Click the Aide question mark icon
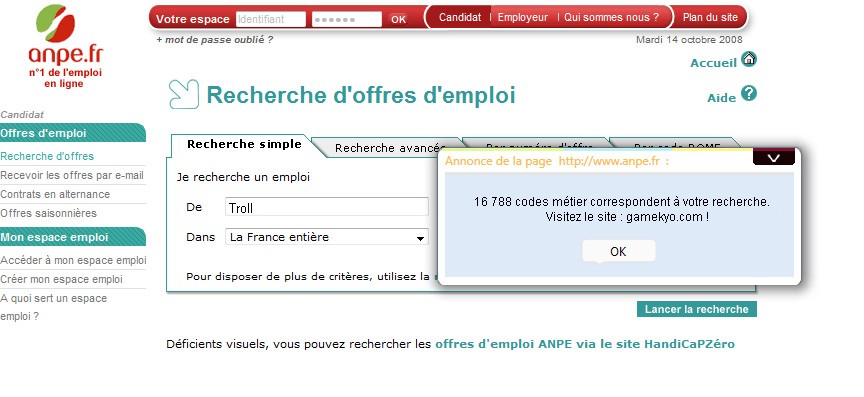The image size is (864, 397). click(x=749, y=93)
